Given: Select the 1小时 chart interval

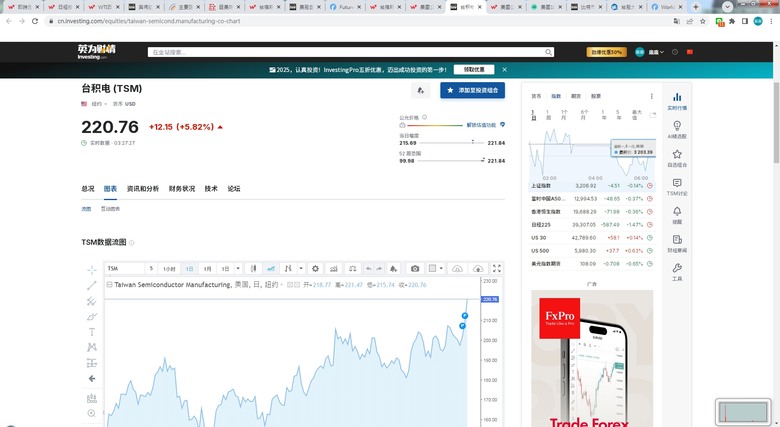Looking at the screenshot, I should [x=169, y=269].
